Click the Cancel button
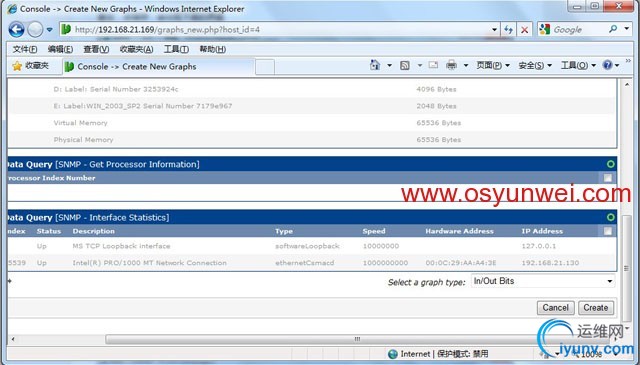Image resolution: width=640 pixels, height=365 pixels. coord(556,307)
